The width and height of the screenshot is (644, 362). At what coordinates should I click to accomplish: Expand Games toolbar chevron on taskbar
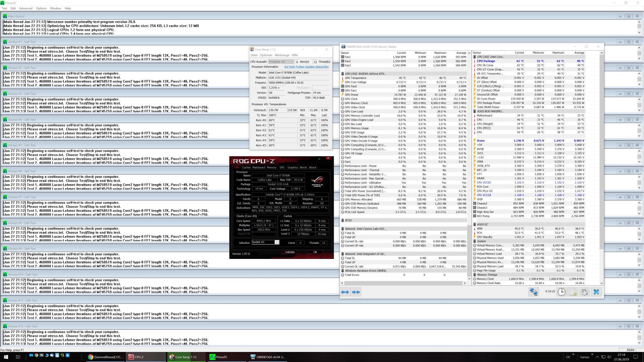[x=592, y=355]
